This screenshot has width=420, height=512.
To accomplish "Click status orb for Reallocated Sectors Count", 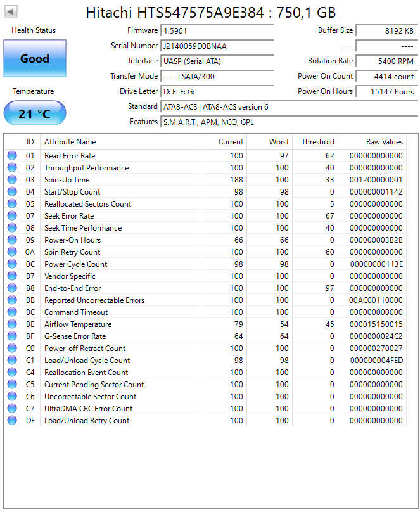I will tap(12, 204).
